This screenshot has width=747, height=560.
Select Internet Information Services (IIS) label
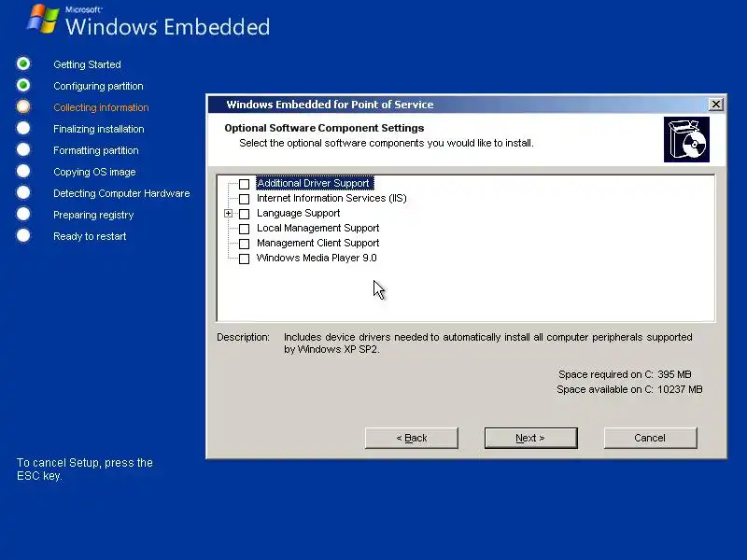click(x=331, y=198)
